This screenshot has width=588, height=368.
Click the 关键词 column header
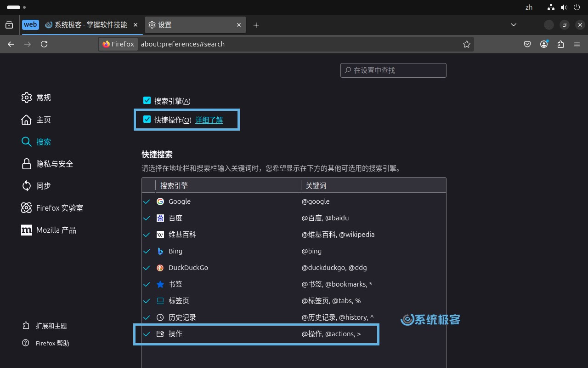[373, 185]
